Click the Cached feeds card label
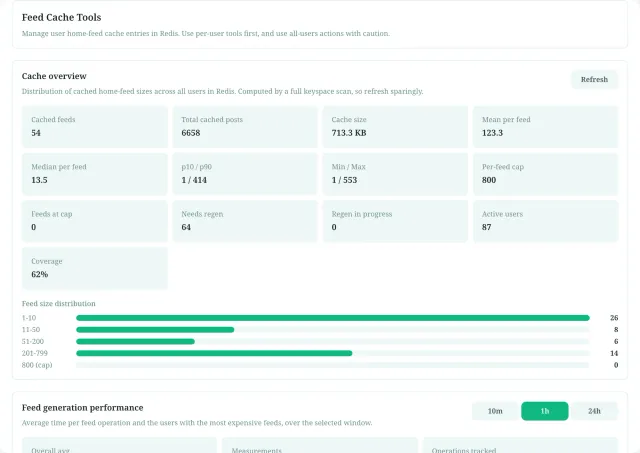Image resolution: width=640 pixels, height=453 pixels. pos(53,120)
